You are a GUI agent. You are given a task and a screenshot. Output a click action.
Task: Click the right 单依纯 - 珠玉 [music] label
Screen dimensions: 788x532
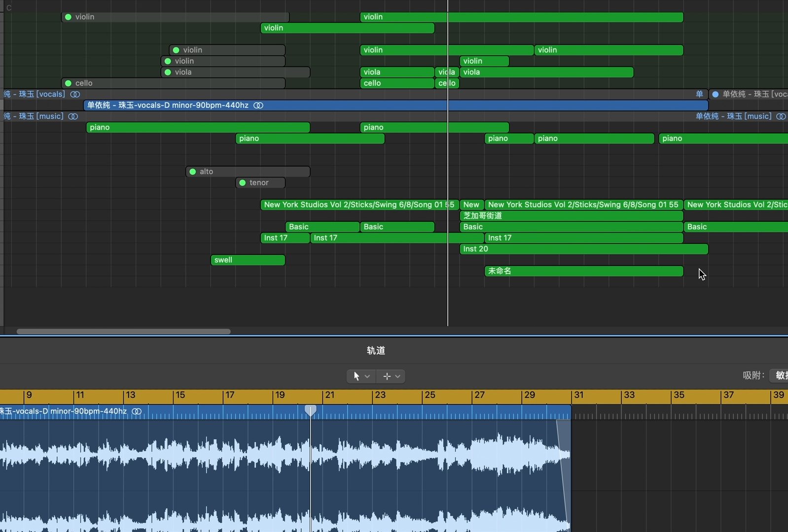(734, 116)
